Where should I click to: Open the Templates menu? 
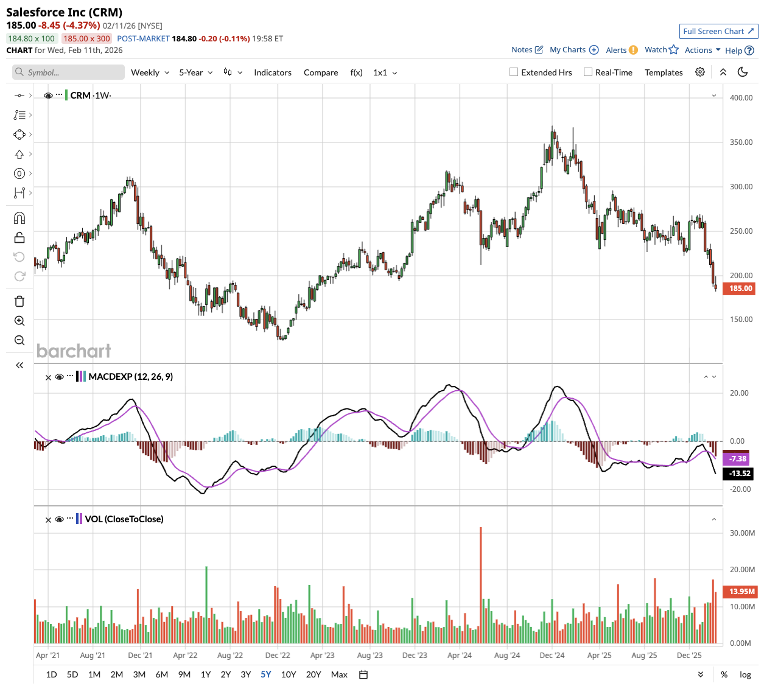click(664, 72)
